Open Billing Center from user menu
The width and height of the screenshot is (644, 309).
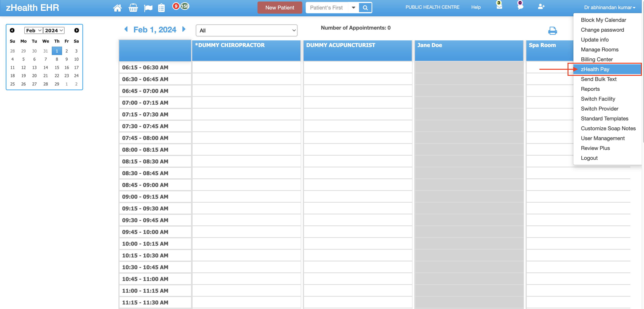tap(597, 60)
